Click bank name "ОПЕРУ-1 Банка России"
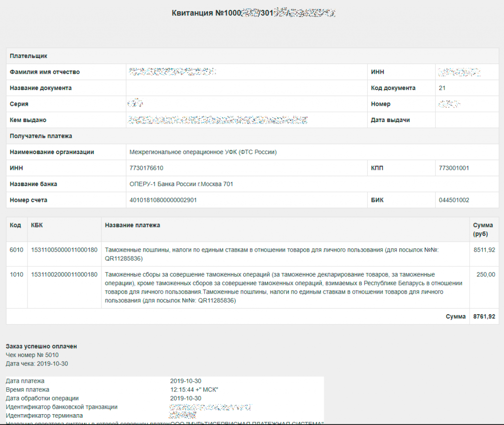The height and width of the screenshot is (425, 504). [x=181, y=184]
